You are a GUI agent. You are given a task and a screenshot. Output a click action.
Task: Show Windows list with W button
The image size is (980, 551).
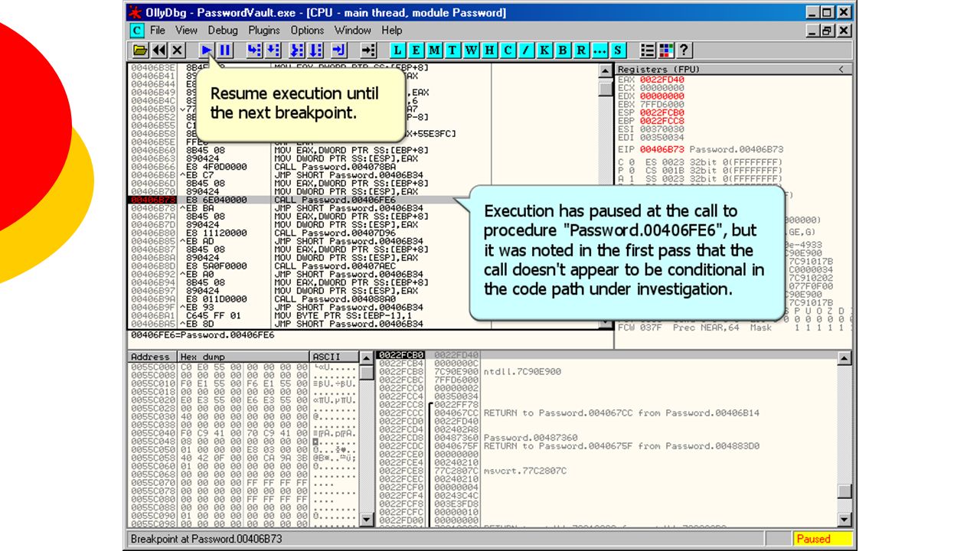coord(471,51)
